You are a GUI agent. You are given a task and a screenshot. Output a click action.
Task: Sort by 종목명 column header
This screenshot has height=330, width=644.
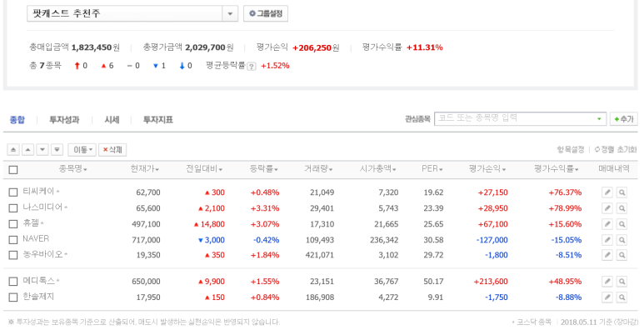(x=72, y=169)
